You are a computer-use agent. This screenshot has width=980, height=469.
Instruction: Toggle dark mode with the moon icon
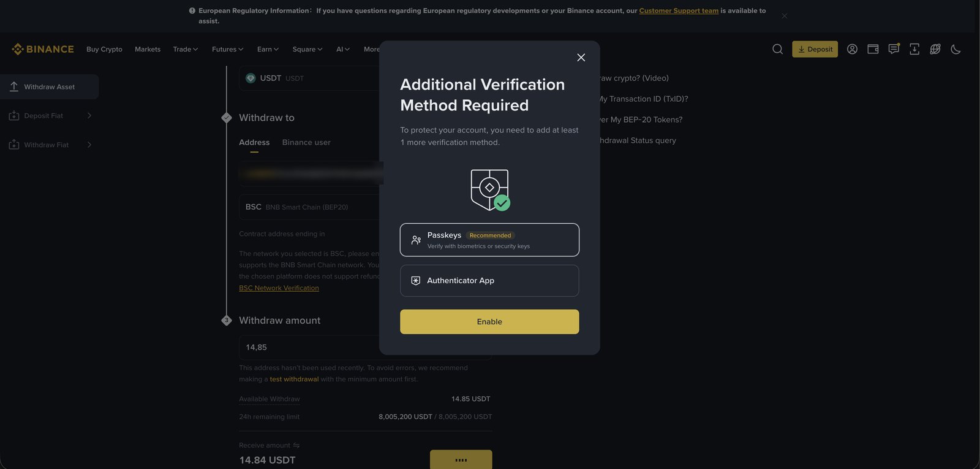pos(956,49)
